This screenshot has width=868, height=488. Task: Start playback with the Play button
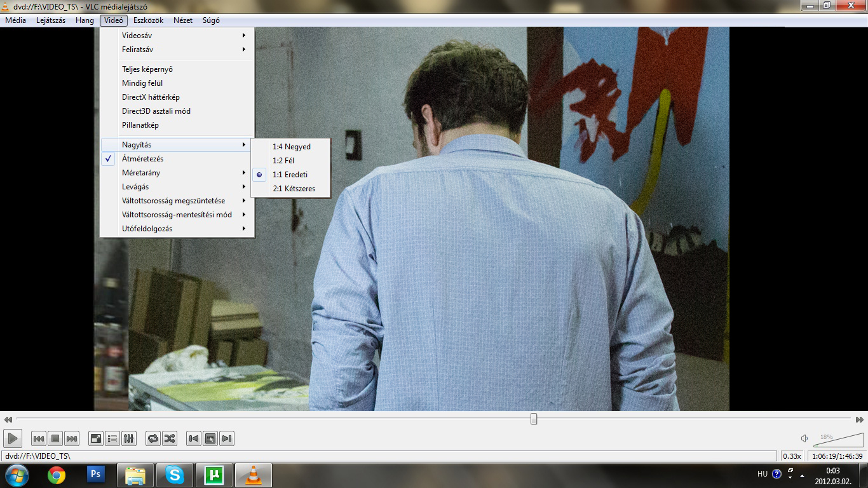click(x=13, y=438)
